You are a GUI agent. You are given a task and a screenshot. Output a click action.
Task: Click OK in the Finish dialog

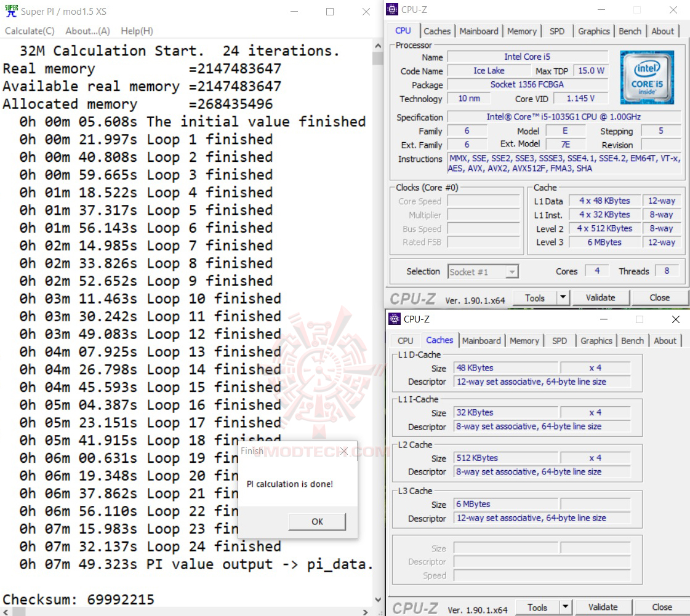[317, 521]
